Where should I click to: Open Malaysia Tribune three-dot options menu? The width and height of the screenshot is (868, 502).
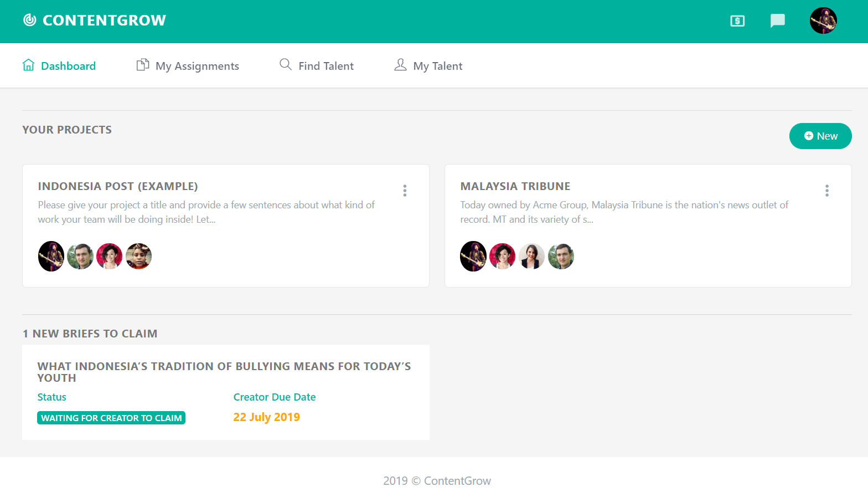[x=827, y=191]
